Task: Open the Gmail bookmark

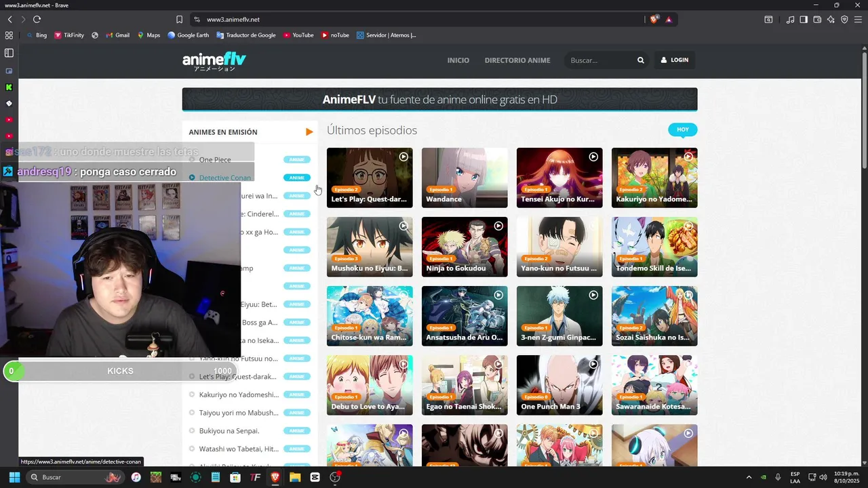Action: [x=118, y=35]
